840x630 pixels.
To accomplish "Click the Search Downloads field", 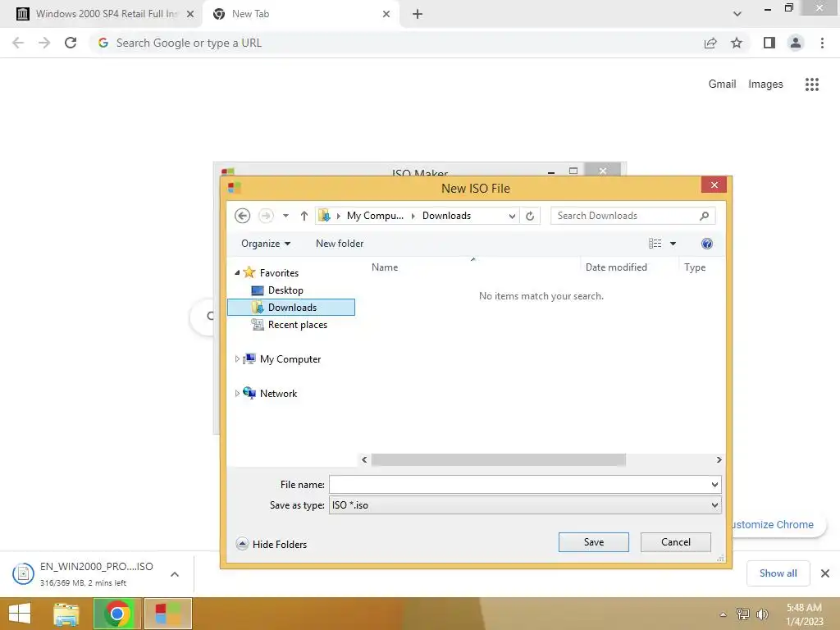I will tap(632, 216).
